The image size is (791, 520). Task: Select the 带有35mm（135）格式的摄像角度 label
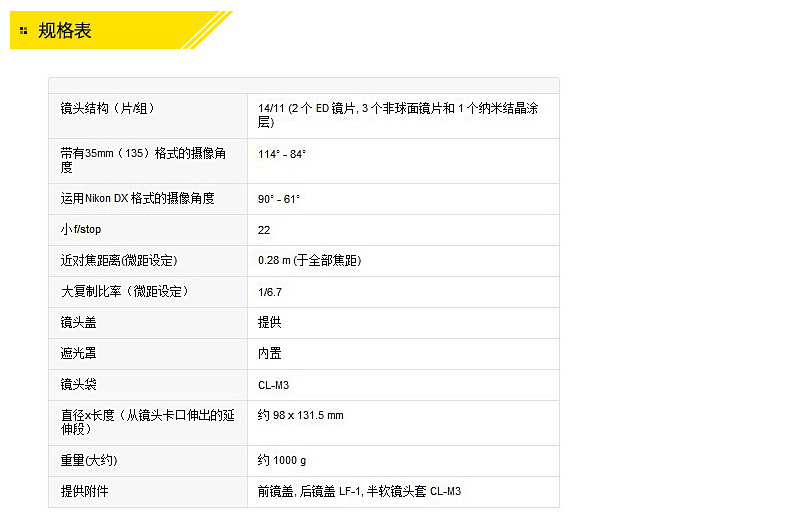[x=143, y=160]
